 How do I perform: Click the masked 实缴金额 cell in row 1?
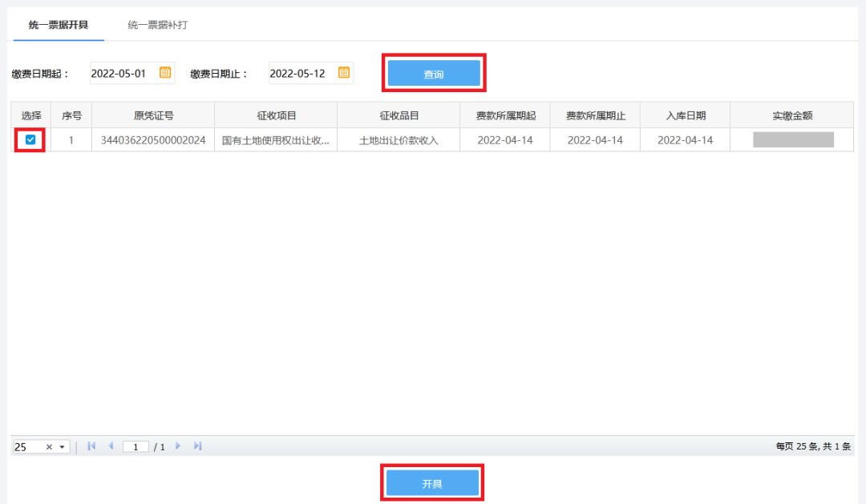click(792, 140)
